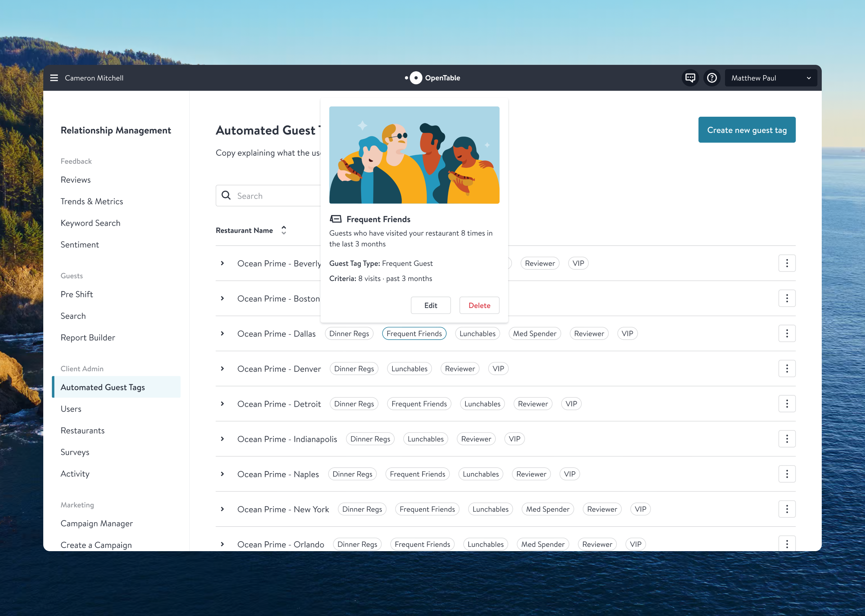Open guest Search under Guests section
The width and height of the screenshot is (865, 616).
[73, 316]
